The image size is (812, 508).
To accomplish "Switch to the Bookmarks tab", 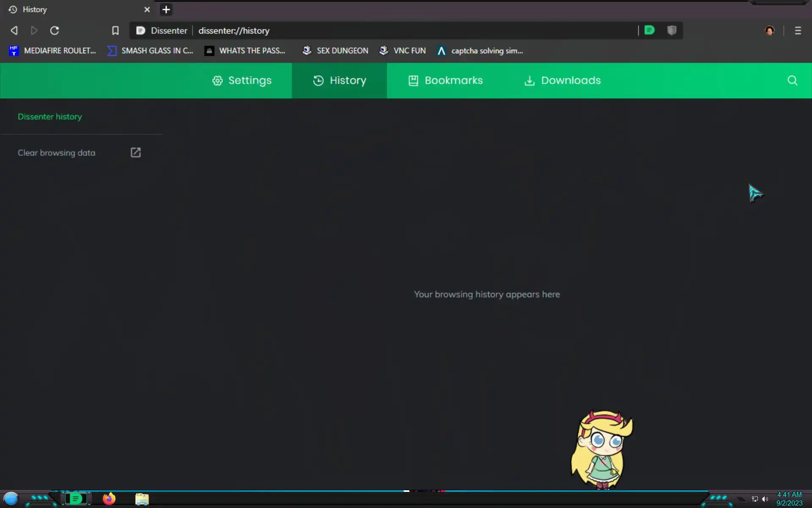I will [x=445, y=80].
